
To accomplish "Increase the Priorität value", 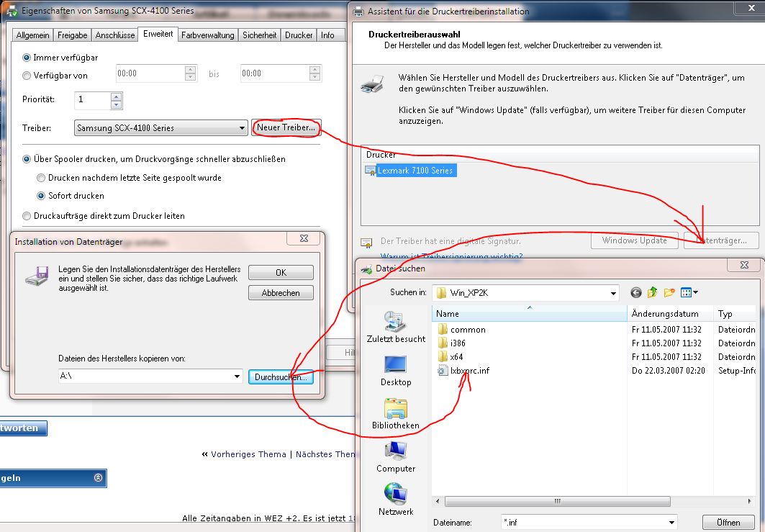I will click(116, 96).
